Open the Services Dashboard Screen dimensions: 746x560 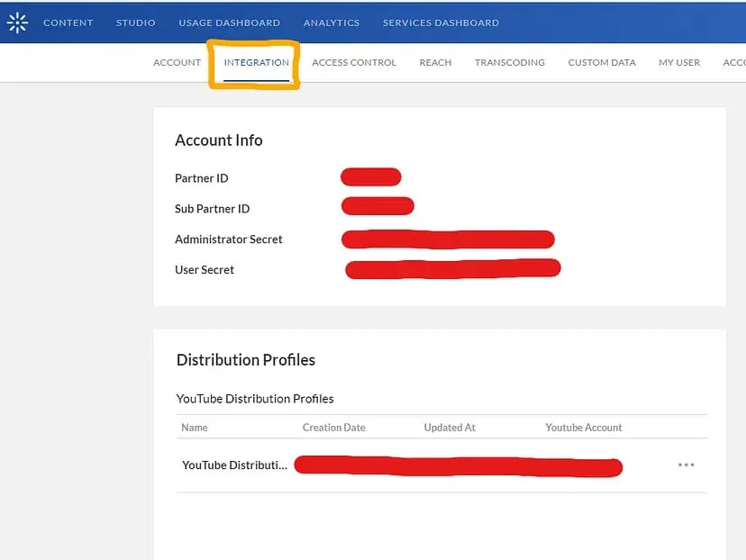(441, 23)
